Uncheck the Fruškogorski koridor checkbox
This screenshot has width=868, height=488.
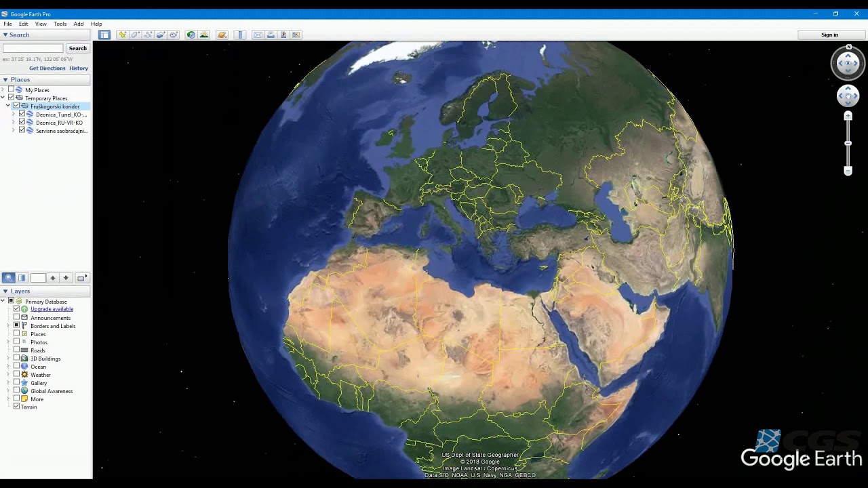16,106
